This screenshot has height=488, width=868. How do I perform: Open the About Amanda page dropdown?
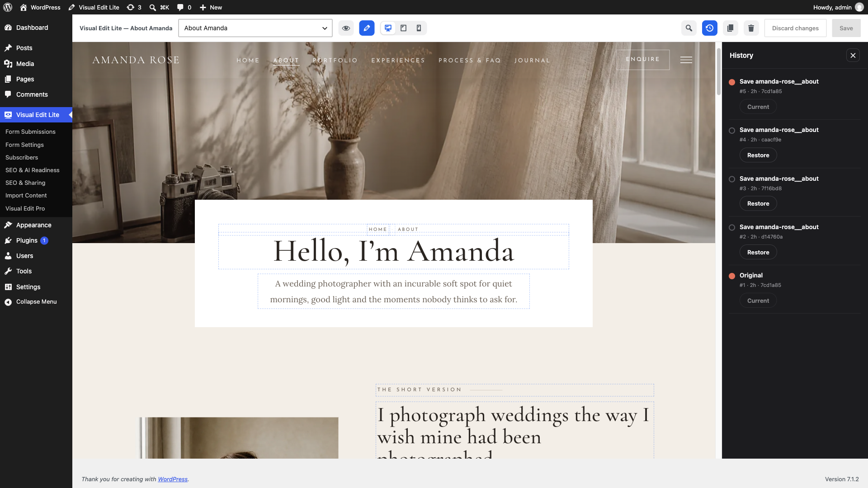click(x=255, y=28)
